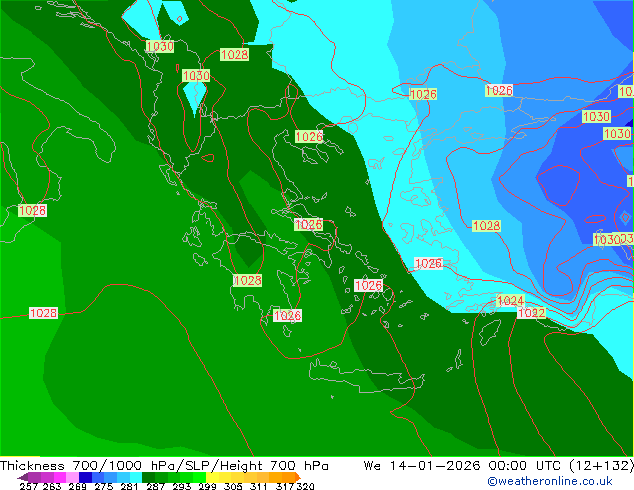Click the white 1028 label on the western sea contour
The width and height of the screenshot is (634, 490).
coord(43,313)
